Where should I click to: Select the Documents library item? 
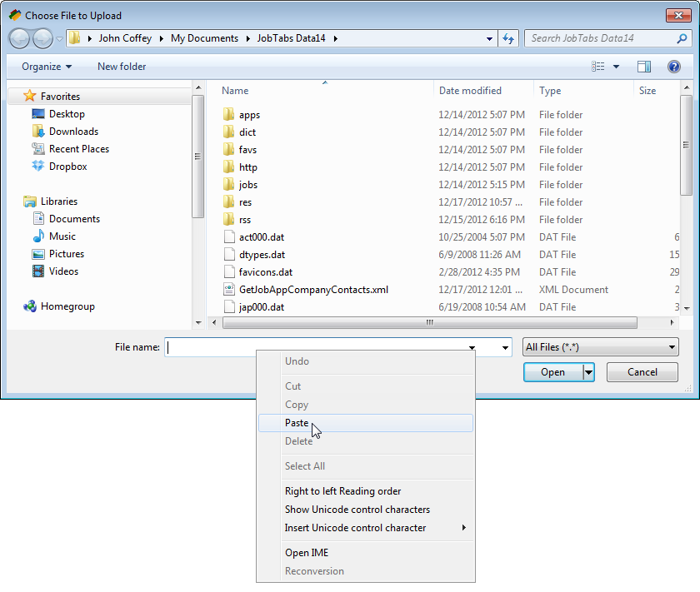tap(74, 219)
